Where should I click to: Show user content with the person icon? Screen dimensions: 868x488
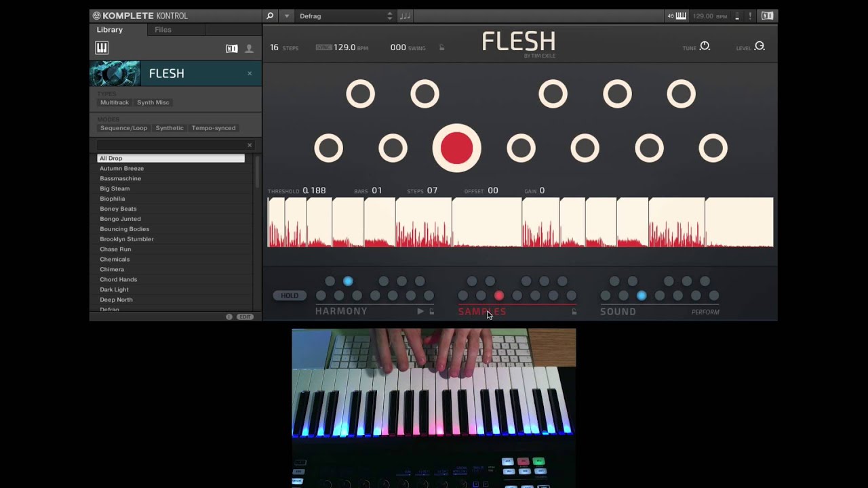249,48
